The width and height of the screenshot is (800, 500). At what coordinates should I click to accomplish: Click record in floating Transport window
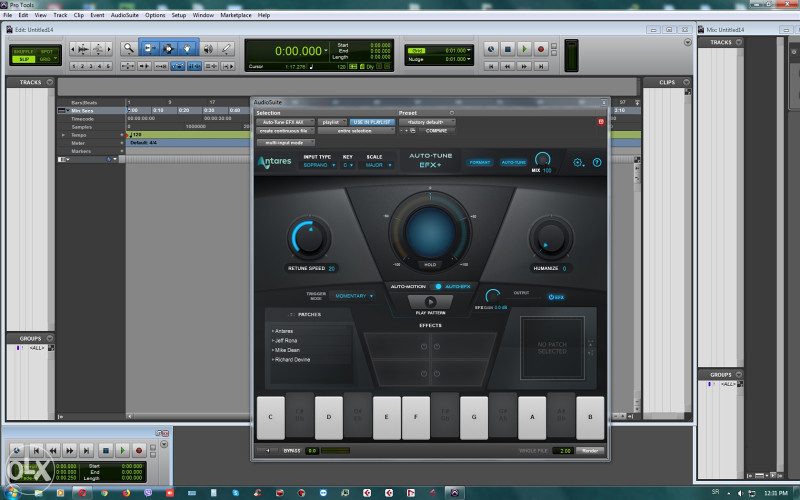point(138,451)
